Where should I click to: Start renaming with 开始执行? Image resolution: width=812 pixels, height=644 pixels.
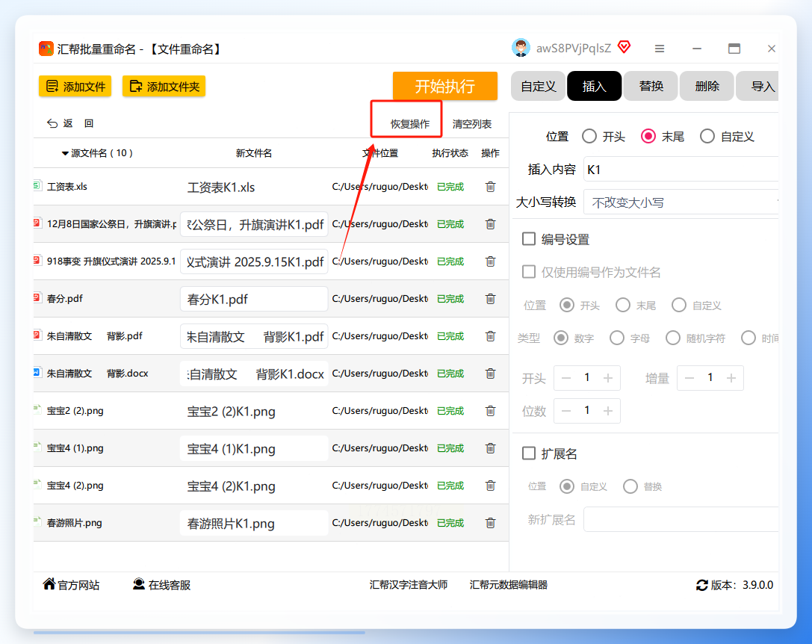[444, 86]
